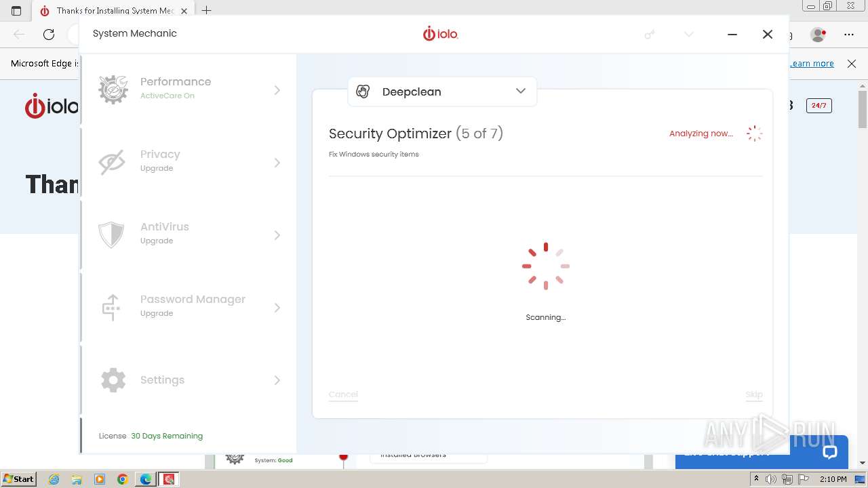Viewport: 868px width, 488px height.
Task: Expand the Privacy chevron
Action: pos(277,163)
